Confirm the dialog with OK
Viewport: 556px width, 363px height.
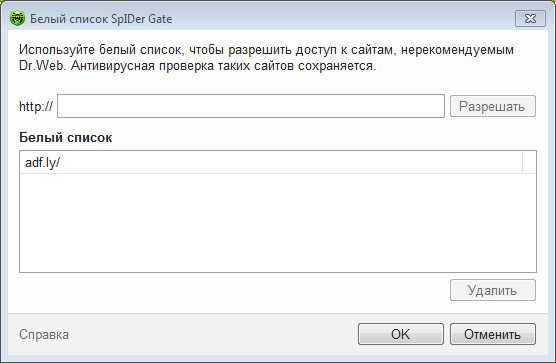pos(401,334)
